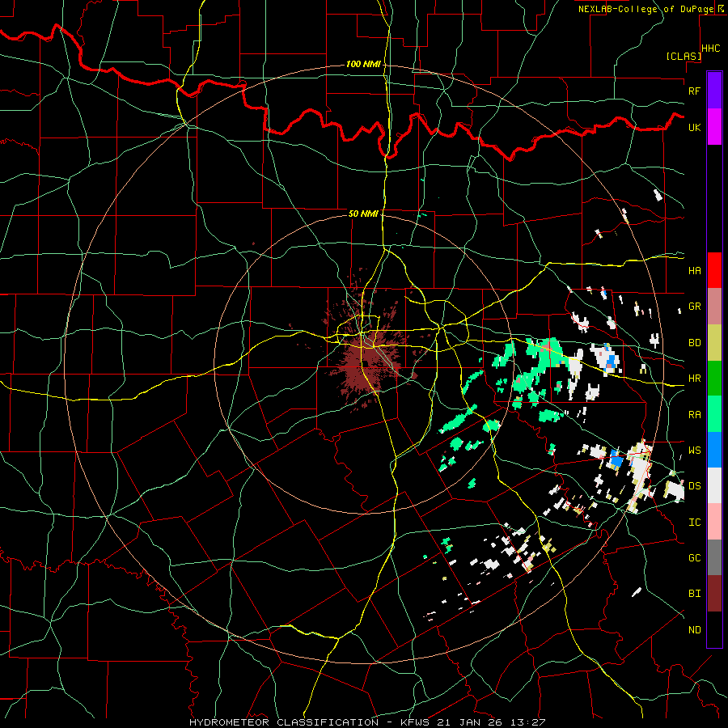Click the HA red legend swatch
The image size is (728, 728).
tap(714, 270)
